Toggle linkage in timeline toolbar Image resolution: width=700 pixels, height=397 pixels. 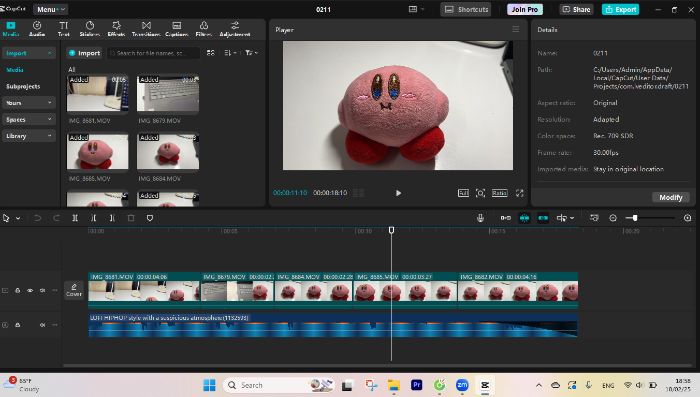click(x=543, y=218)
